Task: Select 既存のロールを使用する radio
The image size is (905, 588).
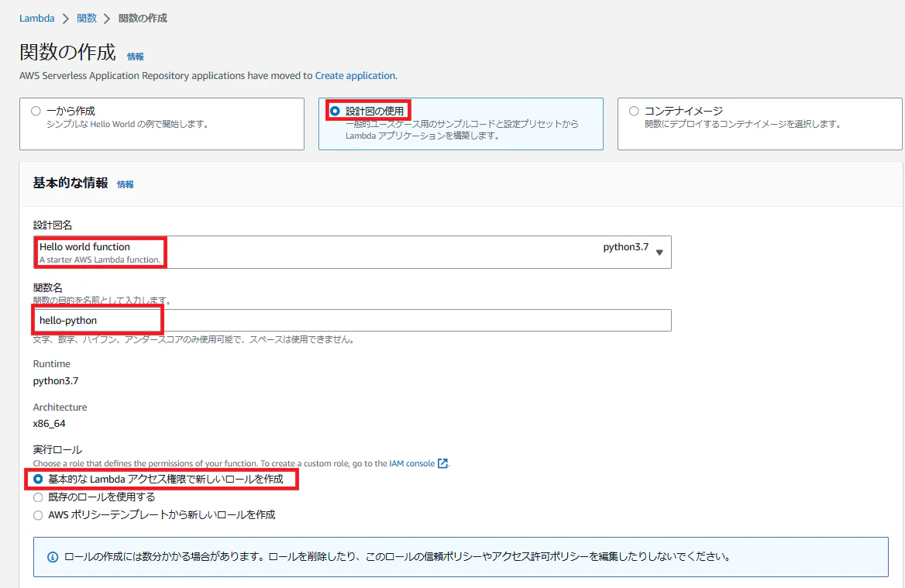Action: (38, 497)
